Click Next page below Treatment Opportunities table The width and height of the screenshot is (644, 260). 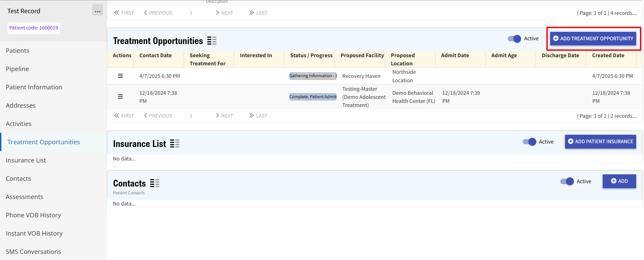[x=224, y=116]
